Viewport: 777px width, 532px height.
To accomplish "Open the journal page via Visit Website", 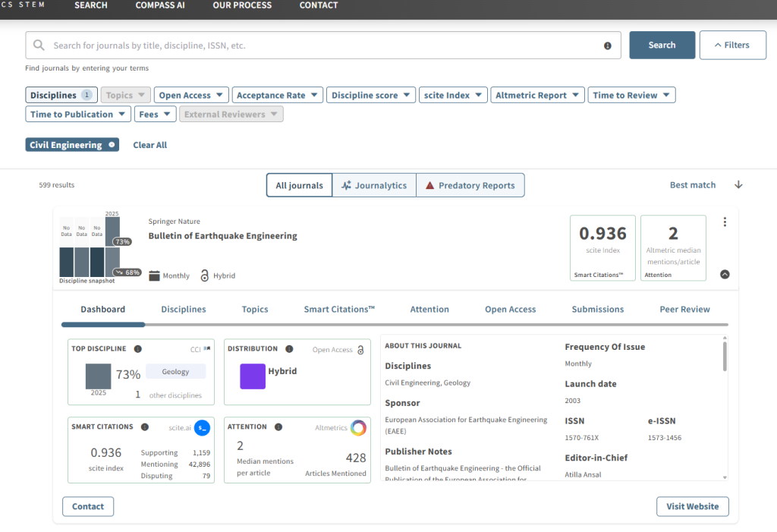I will coord(692,506).
